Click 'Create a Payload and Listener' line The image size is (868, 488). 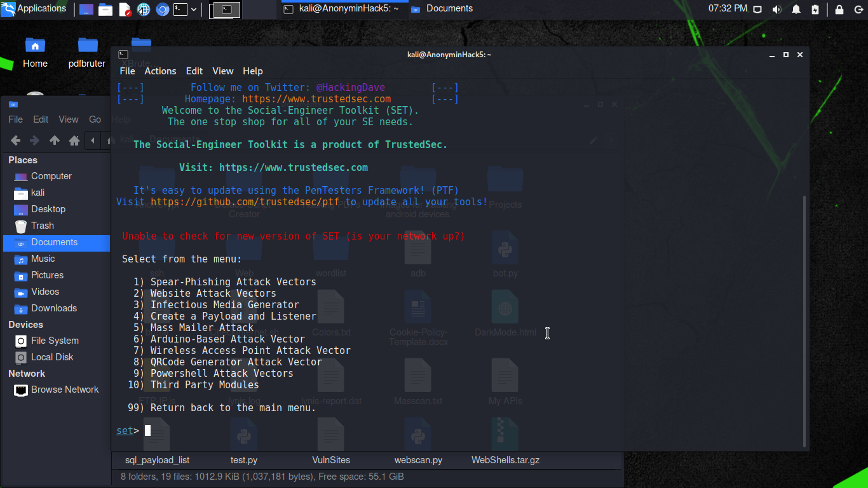pos(233,316)
